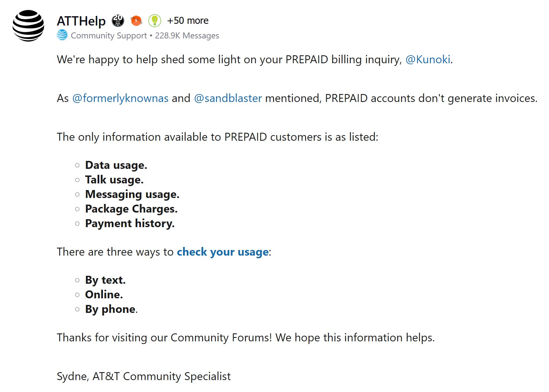549x392 pixels.
Task: Select the orange planet badge icon
Action: pyautogui.click(x=136, y=21)
